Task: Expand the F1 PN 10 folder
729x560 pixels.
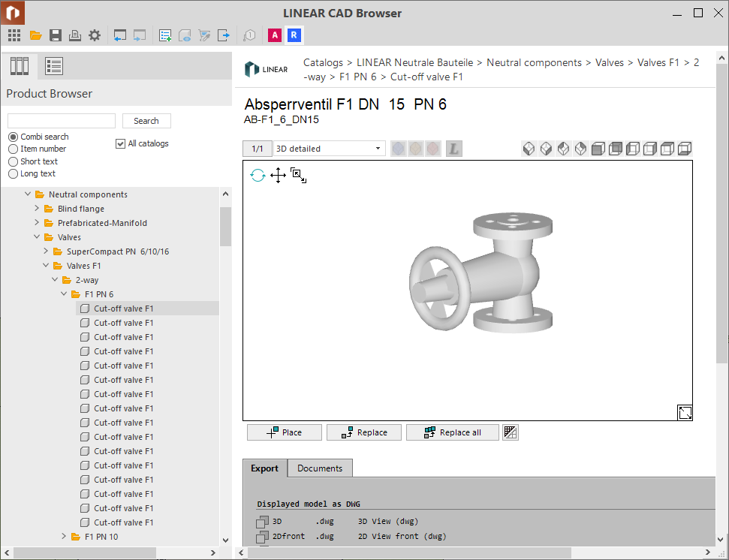Action: pos(64,537)
